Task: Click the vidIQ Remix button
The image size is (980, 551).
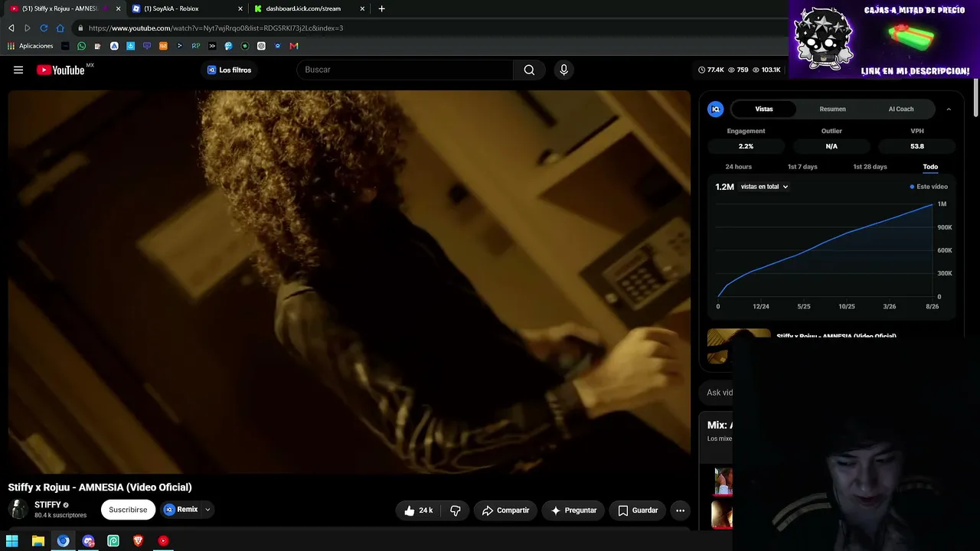Action: [181, 510]
